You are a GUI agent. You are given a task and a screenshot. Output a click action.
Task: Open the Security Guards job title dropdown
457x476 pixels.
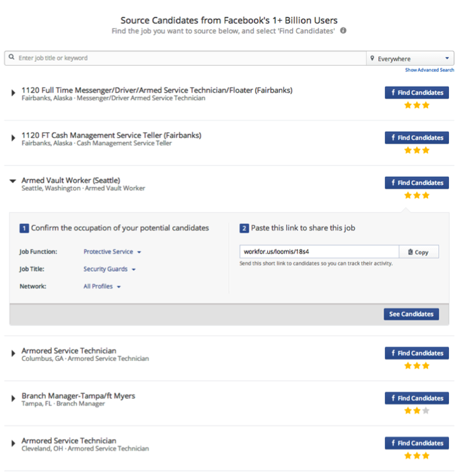tap(110, 270)
